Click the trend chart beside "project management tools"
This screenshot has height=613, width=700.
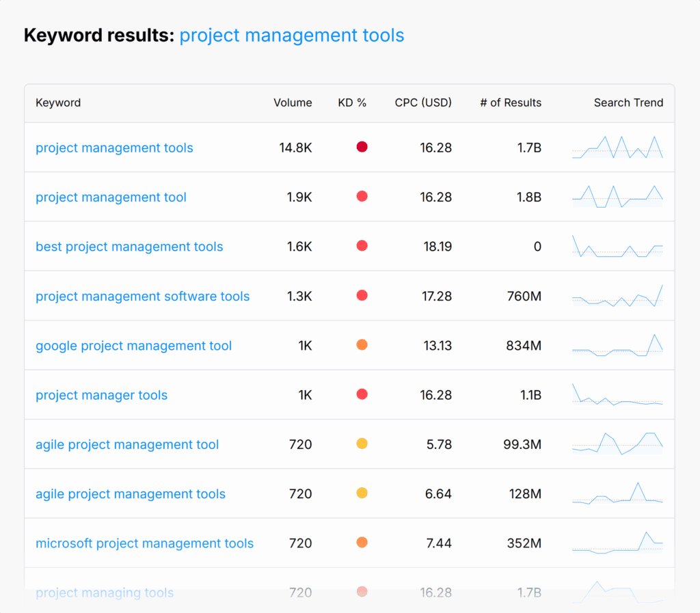pyautogui.click(x=617, y=147)
